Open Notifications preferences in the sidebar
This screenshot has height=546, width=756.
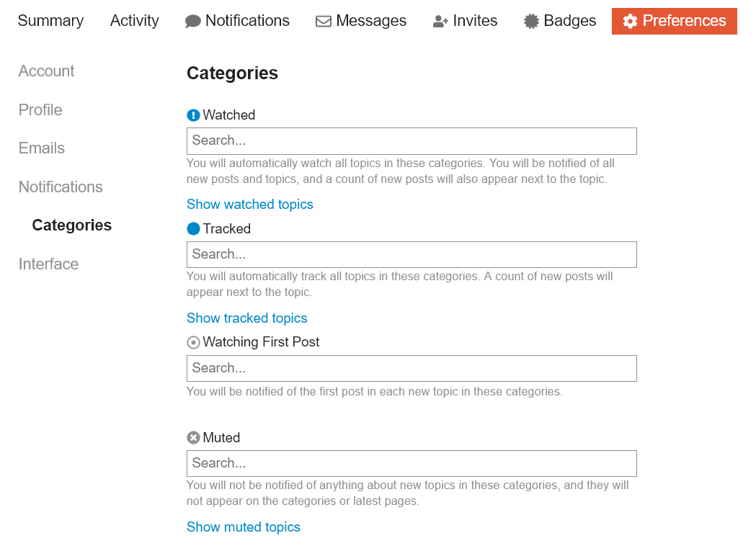point(61,187)
